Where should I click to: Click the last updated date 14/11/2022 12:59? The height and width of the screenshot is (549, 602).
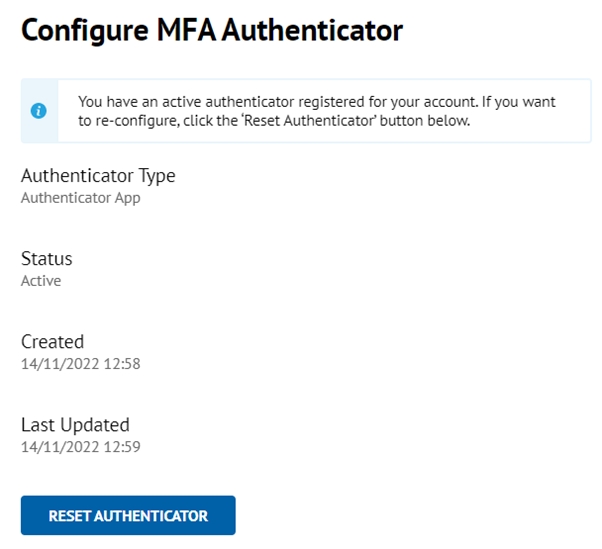click(80, 447)
